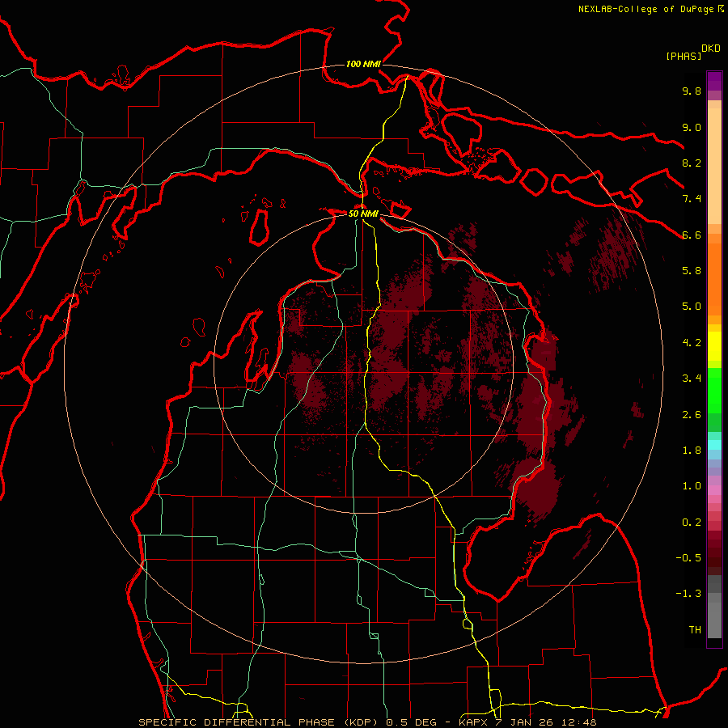Click the 8.2 value on the color scale
The image size is (728, 728).
[692, 163]
